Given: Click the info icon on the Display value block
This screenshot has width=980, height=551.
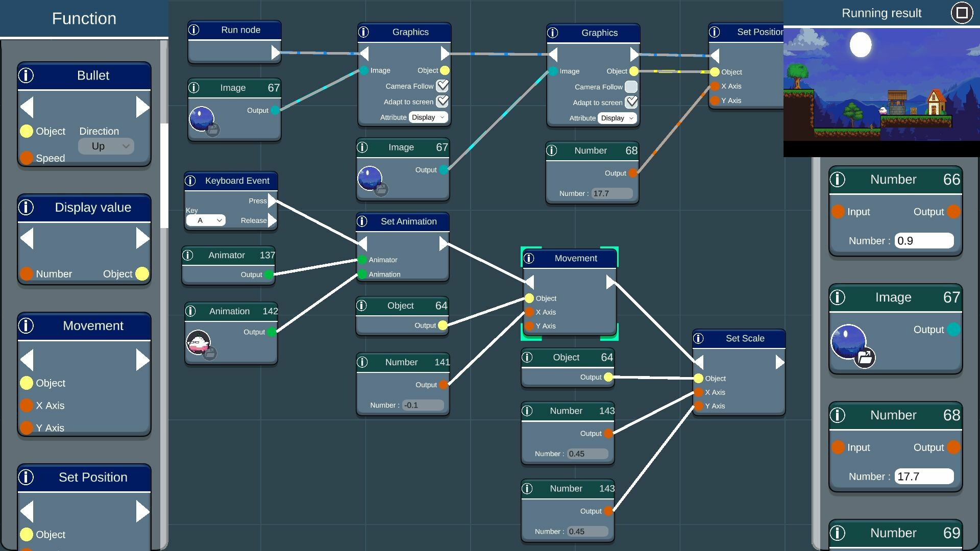Looking at the screenshot, I should 26,208.
